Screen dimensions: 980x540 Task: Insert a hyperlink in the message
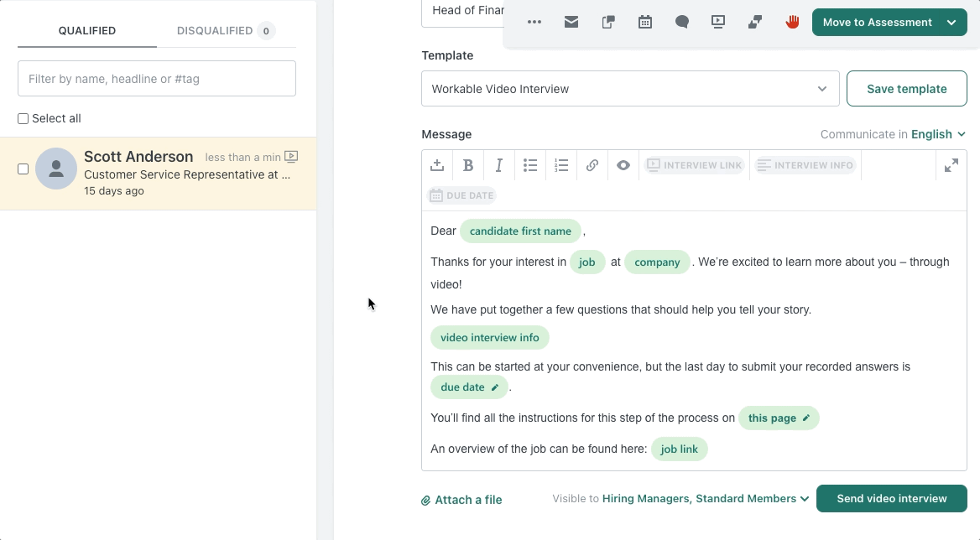(x=592, y=165)
